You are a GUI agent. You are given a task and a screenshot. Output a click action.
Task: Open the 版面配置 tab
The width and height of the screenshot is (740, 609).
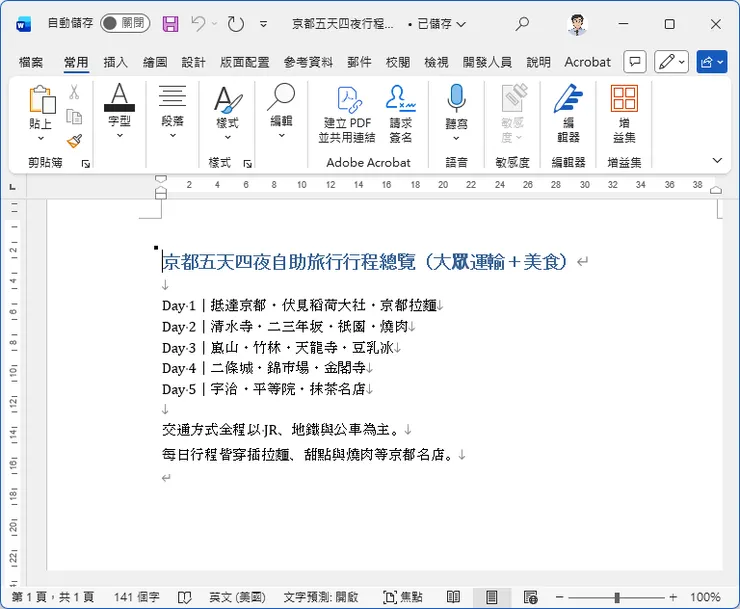pos(244,62)
